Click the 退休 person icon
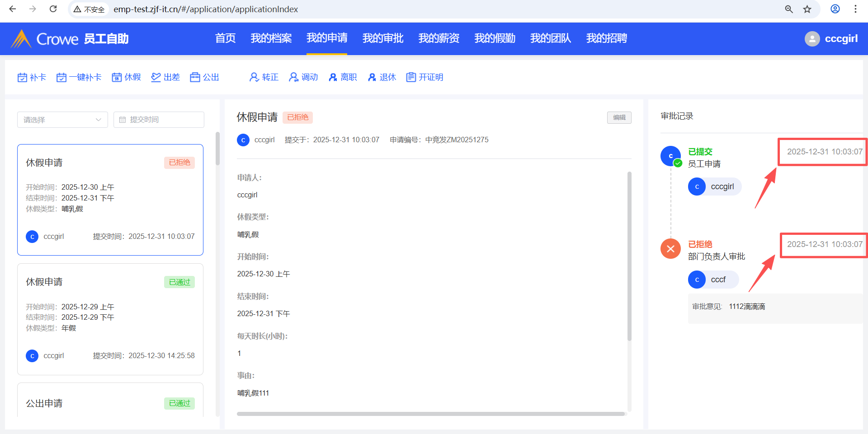Screen dimensions: 868x434 (x=372, y=77)
